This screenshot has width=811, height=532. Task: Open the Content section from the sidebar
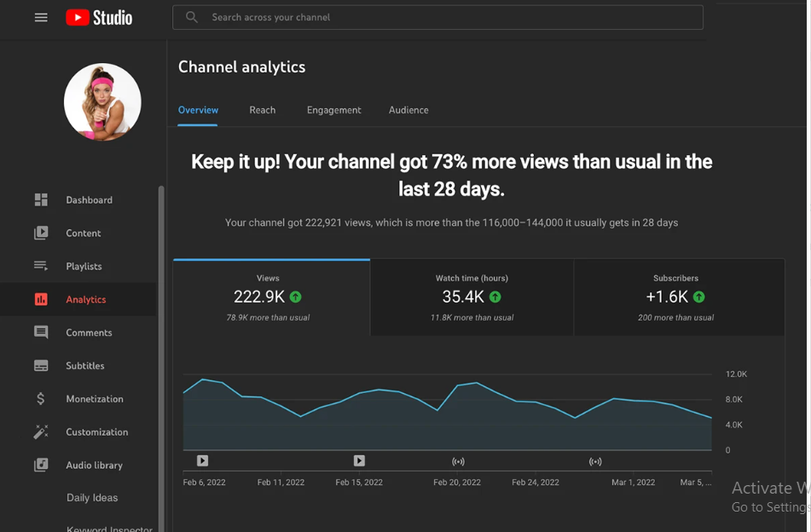(83, 233)
